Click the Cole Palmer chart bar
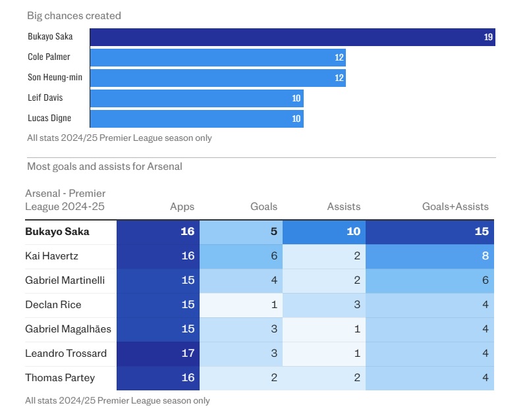The height and width of the screenshot is (420, 529). 217,57
